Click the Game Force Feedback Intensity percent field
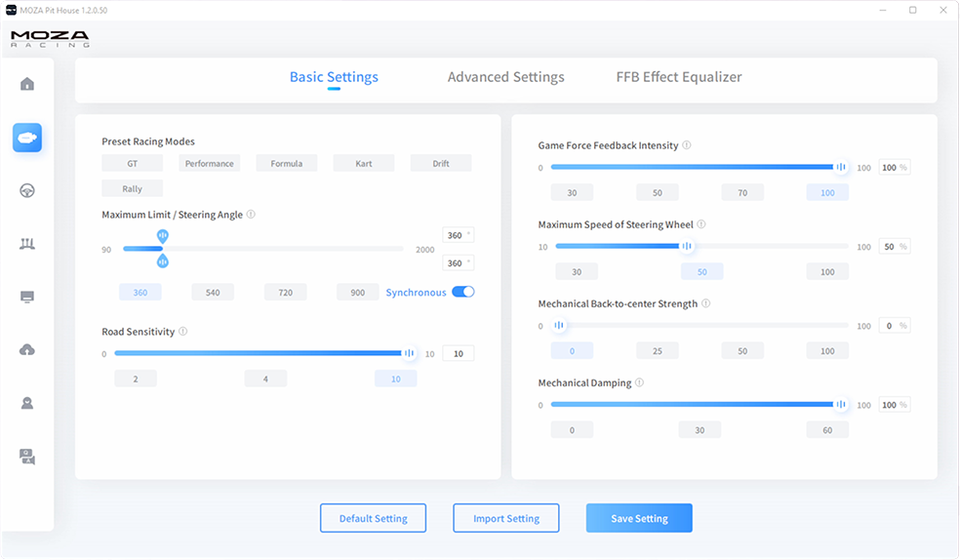The width and height of the screenshot is (960, 560). pyautogui.click(x=889, y=168)
